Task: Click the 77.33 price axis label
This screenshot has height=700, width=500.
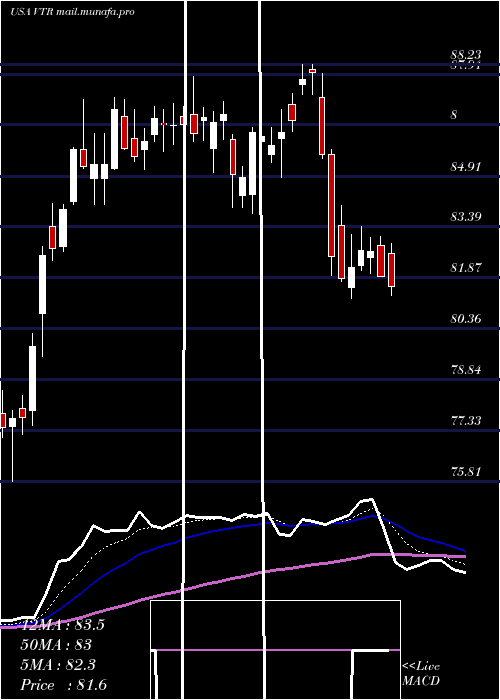Action: point(466,421)
